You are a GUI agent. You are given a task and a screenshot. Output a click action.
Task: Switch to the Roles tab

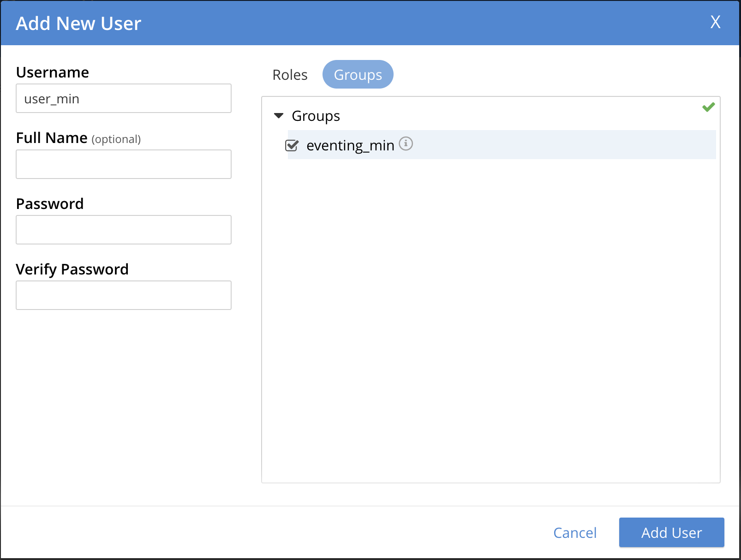click(290, 75)
